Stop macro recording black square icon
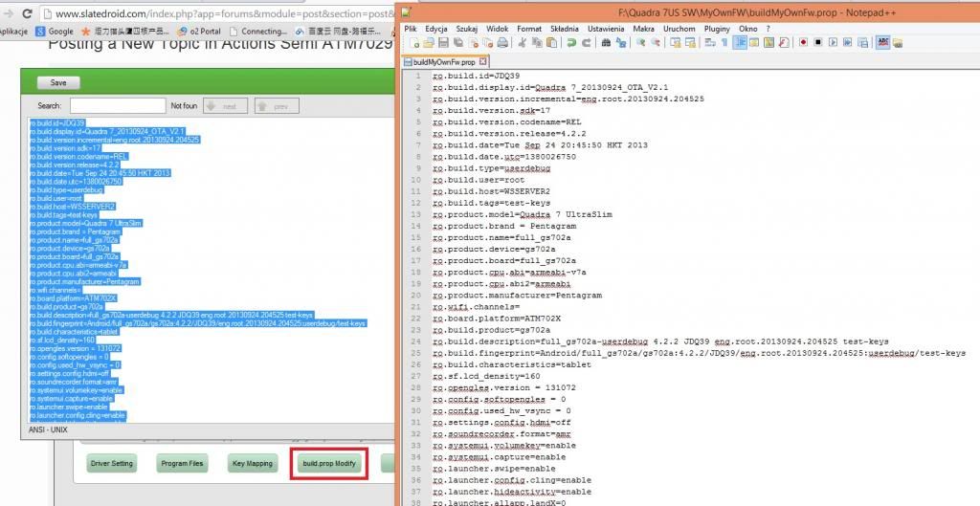 [x=818, y=42]
